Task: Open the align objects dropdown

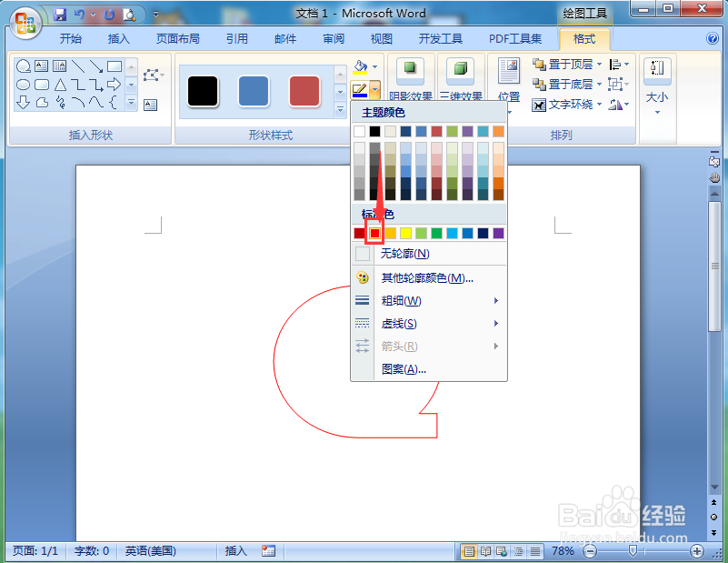Action: [x=619, y=64]
